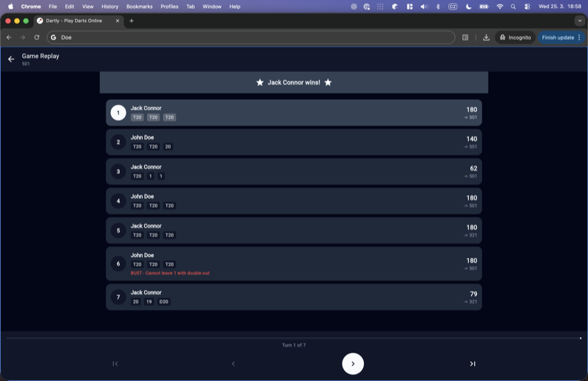The image size is (588, 381).
Task: Click the D20 dart chip in turn 7
Action: point(164,302)
